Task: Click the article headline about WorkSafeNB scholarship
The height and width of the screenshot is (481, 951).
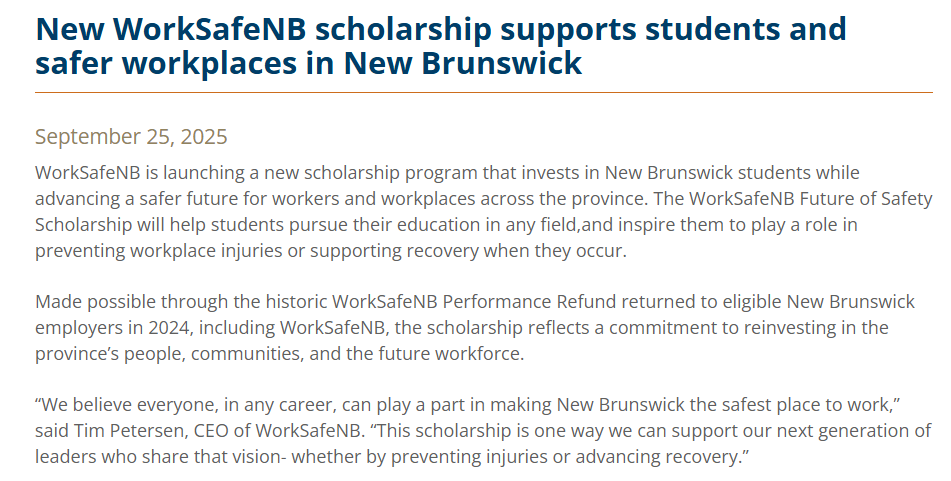Action: tap(440, 46)
